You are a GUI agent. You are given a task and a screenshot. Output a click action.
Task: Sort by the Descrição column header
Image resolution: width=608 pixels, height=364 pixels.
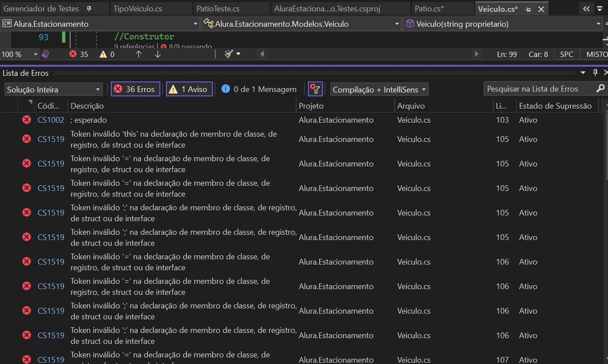point(182,106)
